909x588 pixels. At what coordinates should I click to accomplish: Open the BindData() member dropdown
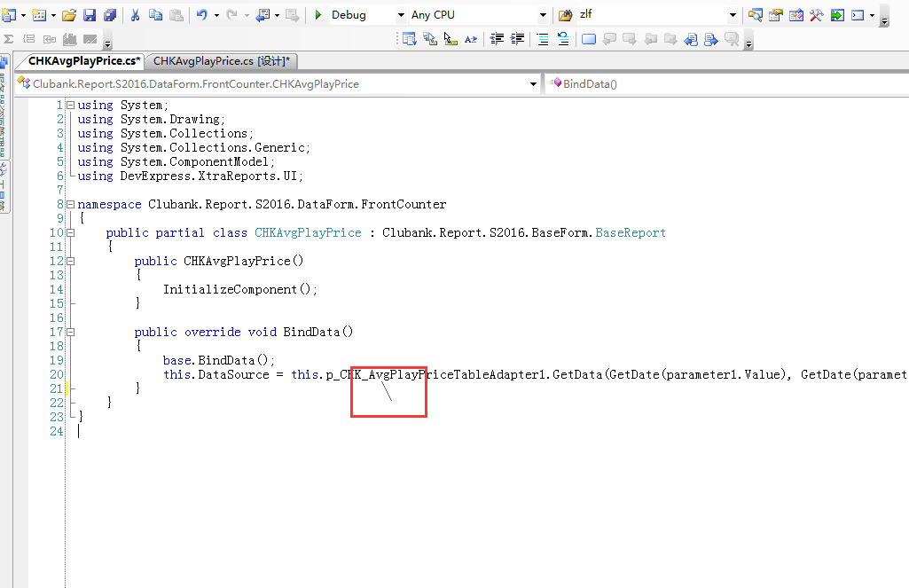pos(727,84)
